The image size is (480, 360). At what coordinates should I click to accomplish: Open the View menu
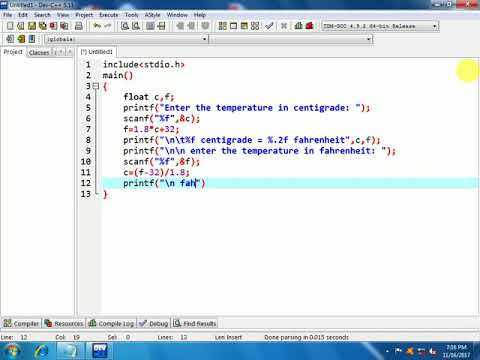tap(63, 15)
